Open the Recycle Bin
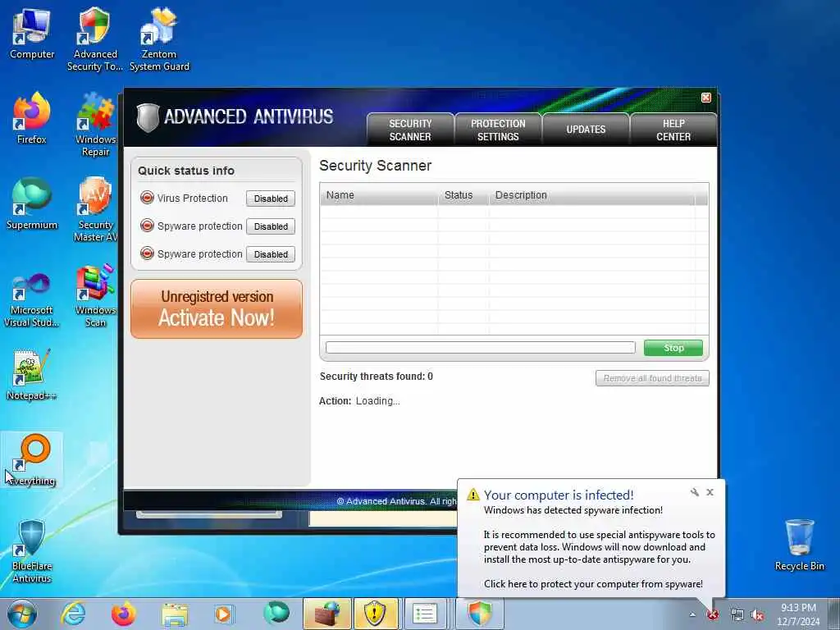Image resolution: width=840 pixels, height=630 pixels. [799, 545]
